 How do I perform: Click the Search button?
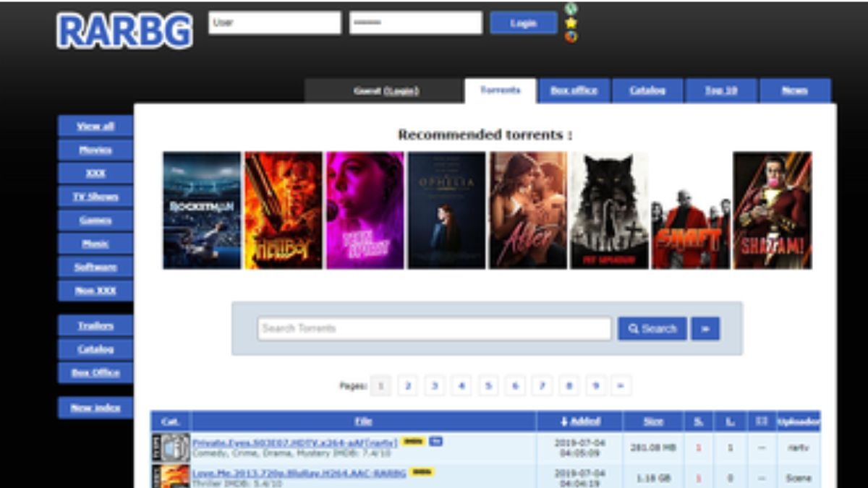click(x=652, y=328)
